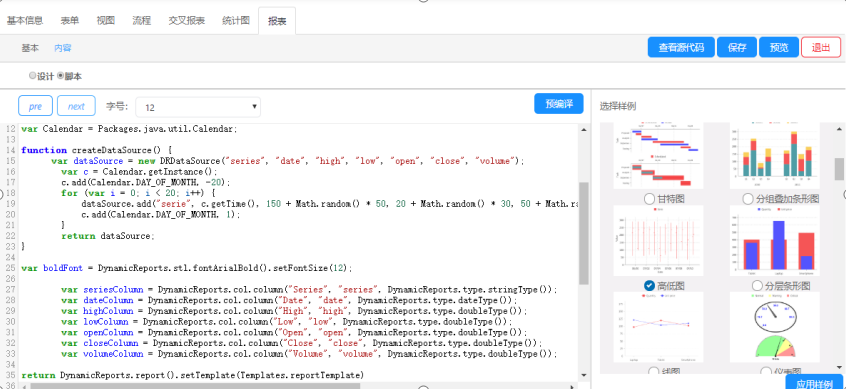Open the 基本 sub-tab
The width and height of the screenshot is (846, 389).
[x=30, y=48]
